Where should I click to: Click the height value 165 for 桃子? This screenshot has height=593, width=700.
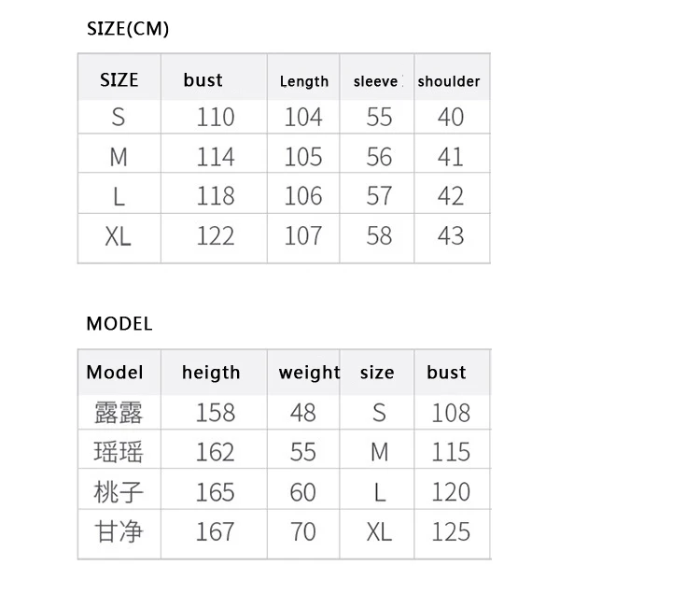pos(216,492)
